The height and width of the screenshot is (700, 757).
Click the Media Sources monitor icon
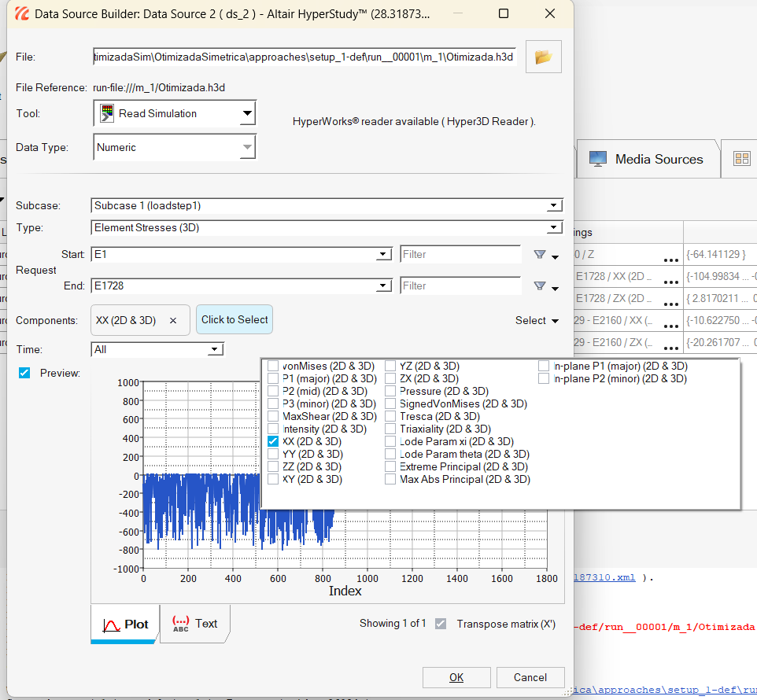pyautogui.click(x=598, y=159)
